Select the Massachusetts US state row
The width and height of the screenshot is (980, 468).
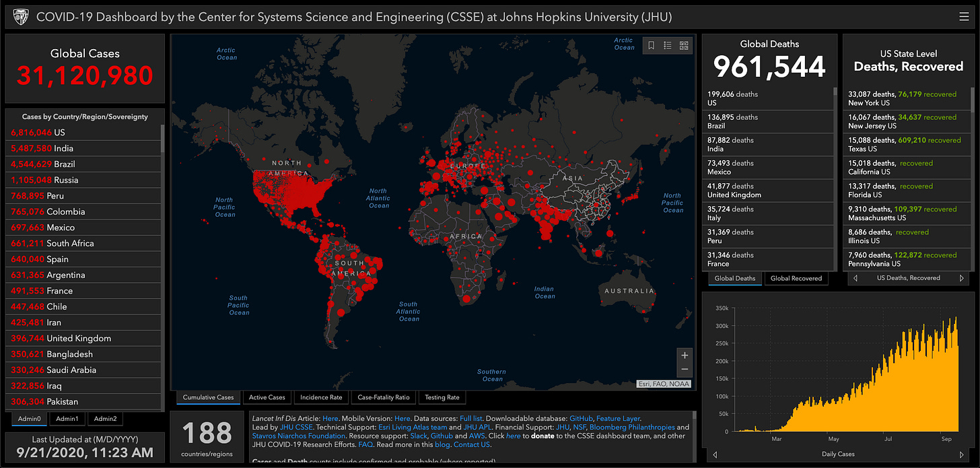coord(906,213)
